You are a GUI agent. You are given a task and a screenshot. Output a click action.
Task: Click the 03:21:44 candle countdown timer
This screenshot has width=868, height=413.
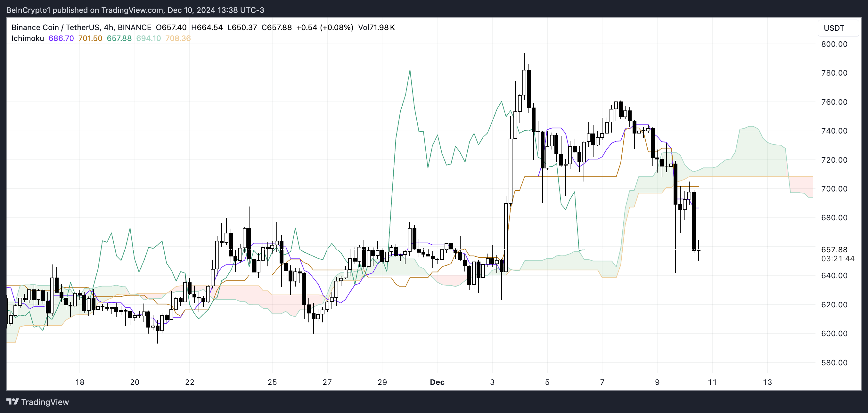[x=837, y=259]
